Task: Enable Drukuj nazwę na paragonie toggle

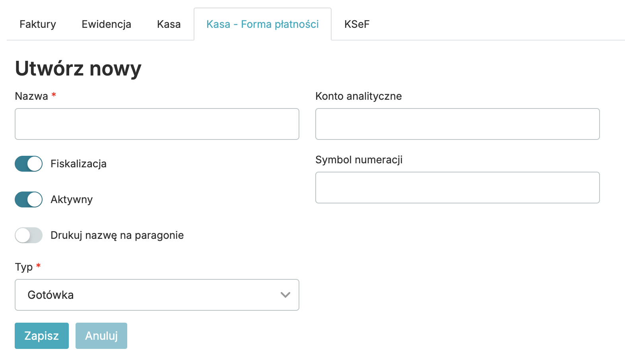Action: click(29, 235)
